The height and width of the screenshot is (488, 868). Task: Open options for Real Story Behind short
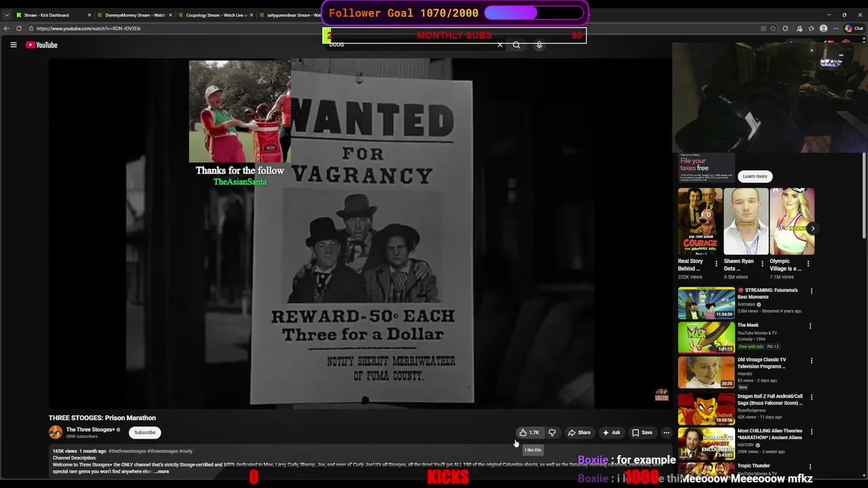tap(716, 264)
